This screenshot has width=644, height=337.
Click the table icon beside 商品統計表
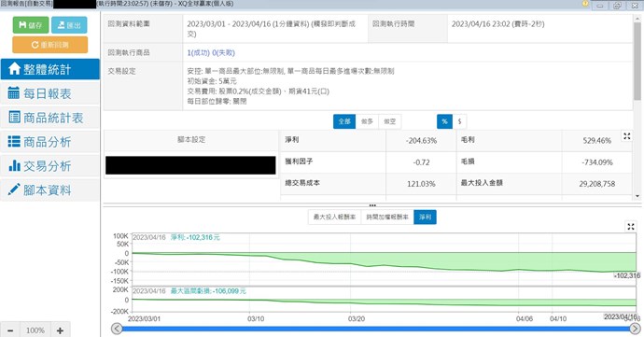[14, 117]
